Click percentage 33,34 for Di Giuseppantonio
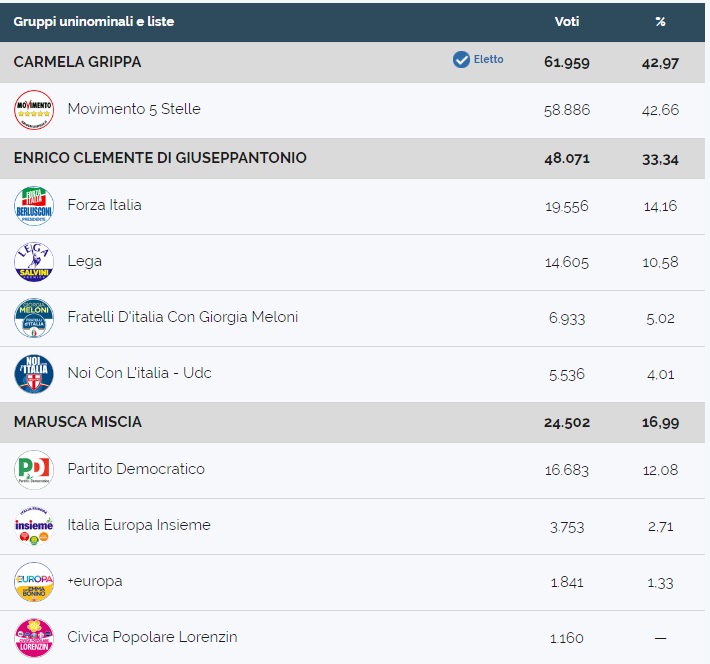710x664 pixels. [660, 159]
